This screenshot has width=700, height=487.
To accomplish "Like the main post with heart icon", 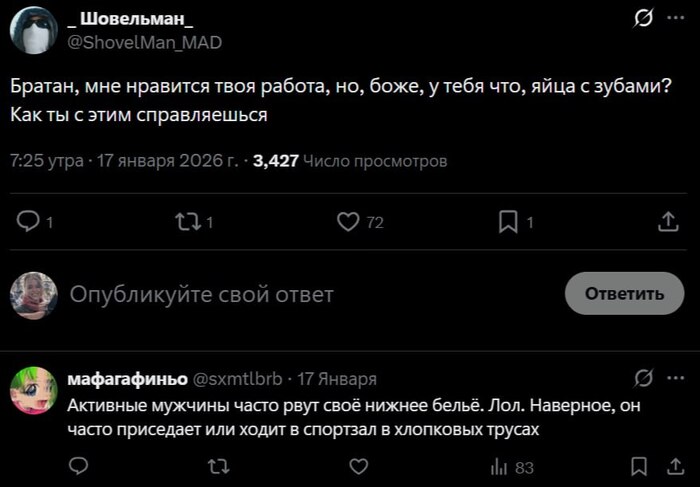I will point(348,222).
